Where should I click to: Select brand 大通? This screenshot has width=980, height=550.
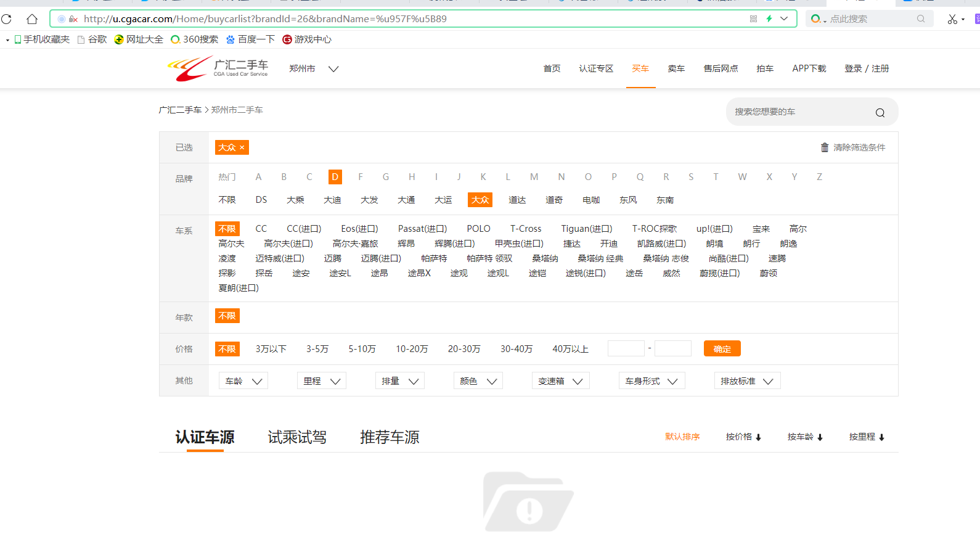point(406,200)
